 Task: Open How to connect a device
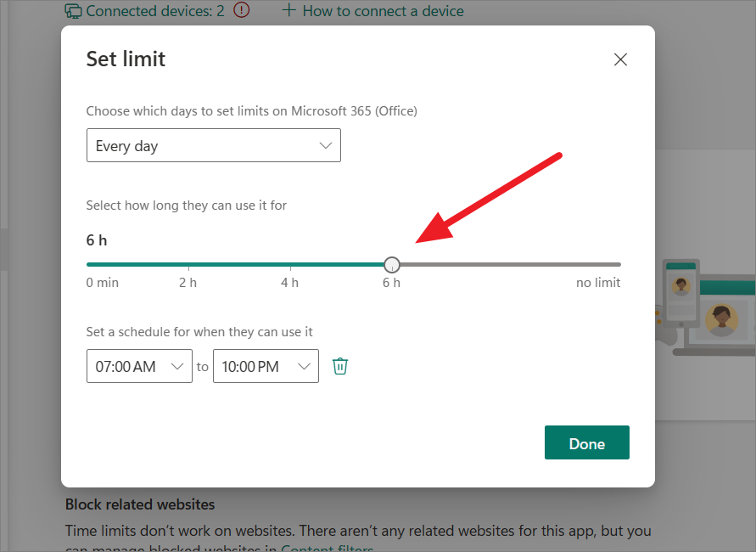383,10
